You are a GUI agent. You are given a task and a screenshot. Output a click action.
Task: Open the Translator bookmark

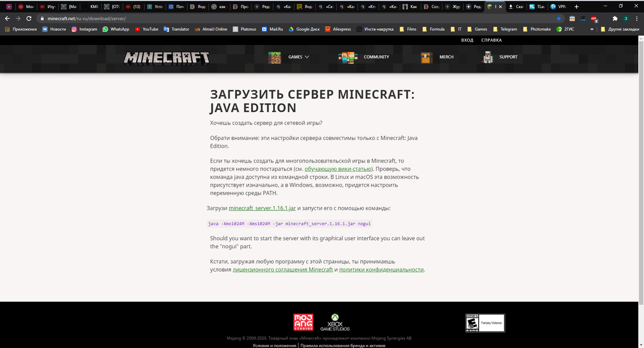click(x=177, y=29)
